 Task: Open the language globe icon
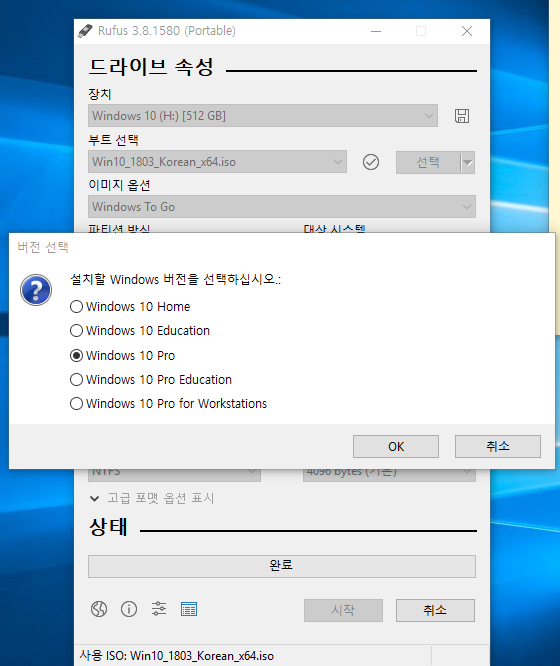pos(99,609)
